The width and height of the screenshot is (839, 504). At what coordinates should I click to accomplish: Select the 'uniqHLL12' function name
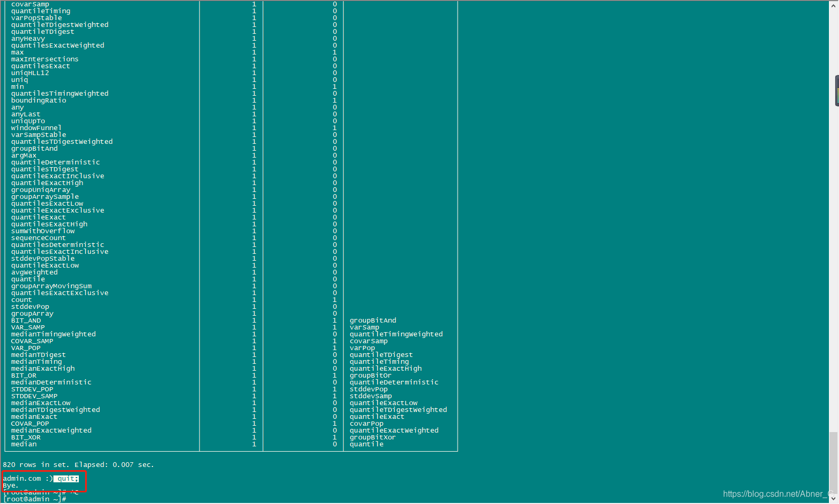[30, 73]
